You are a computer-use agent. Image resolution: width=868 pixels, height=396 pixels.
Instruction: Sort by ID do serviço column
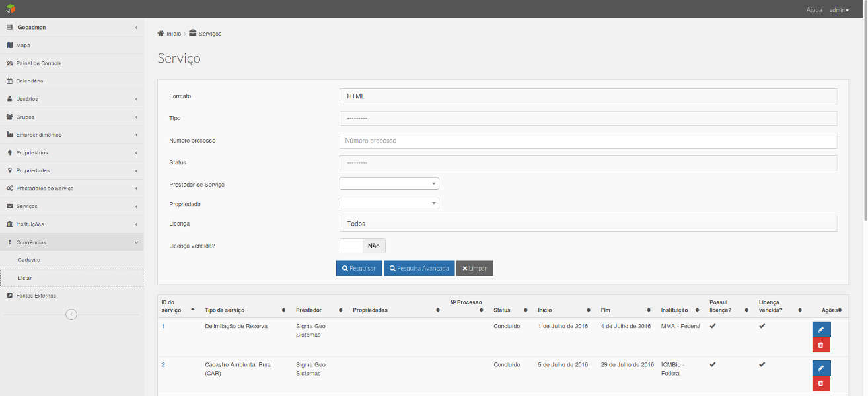tap(178, 306)
